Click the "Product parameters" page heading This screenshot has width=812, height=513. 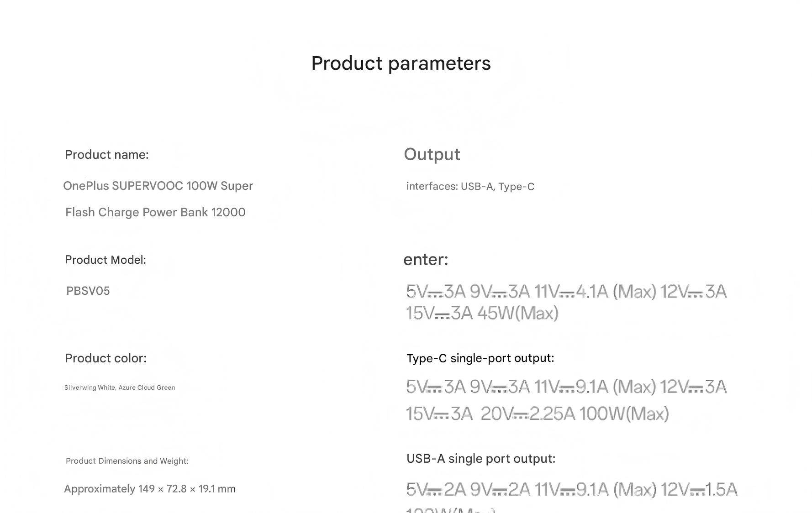401,63
